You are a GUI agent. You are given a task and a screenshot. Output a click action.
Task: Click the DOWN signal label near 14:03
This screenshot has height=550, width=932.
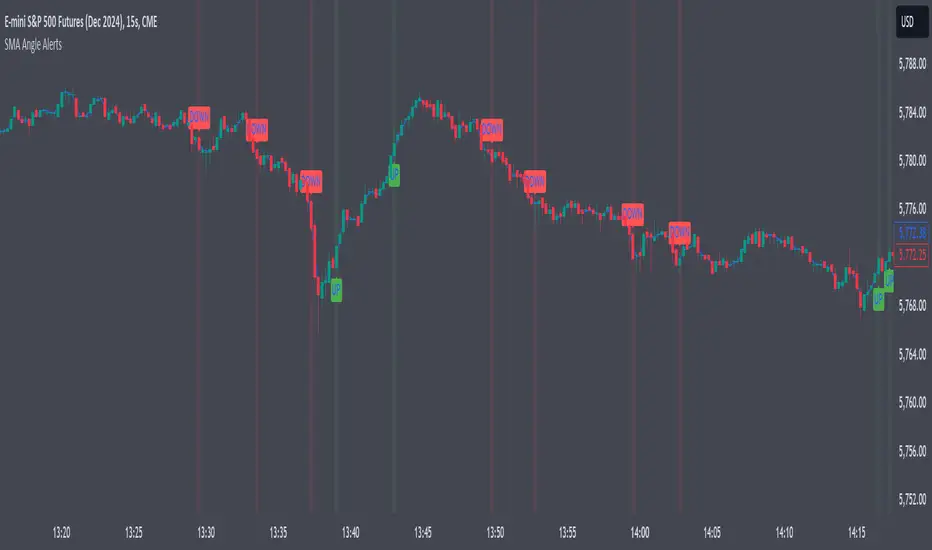coord(679,232)
